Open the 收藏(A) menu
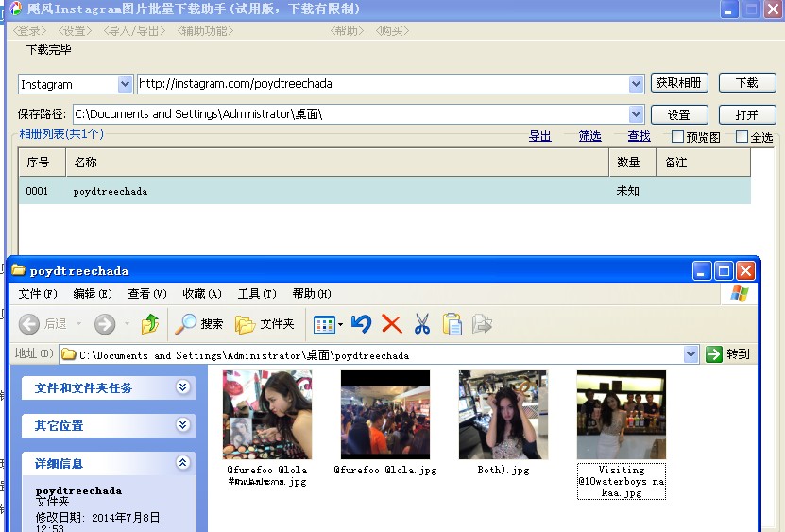785x532 pixels. 202,294
